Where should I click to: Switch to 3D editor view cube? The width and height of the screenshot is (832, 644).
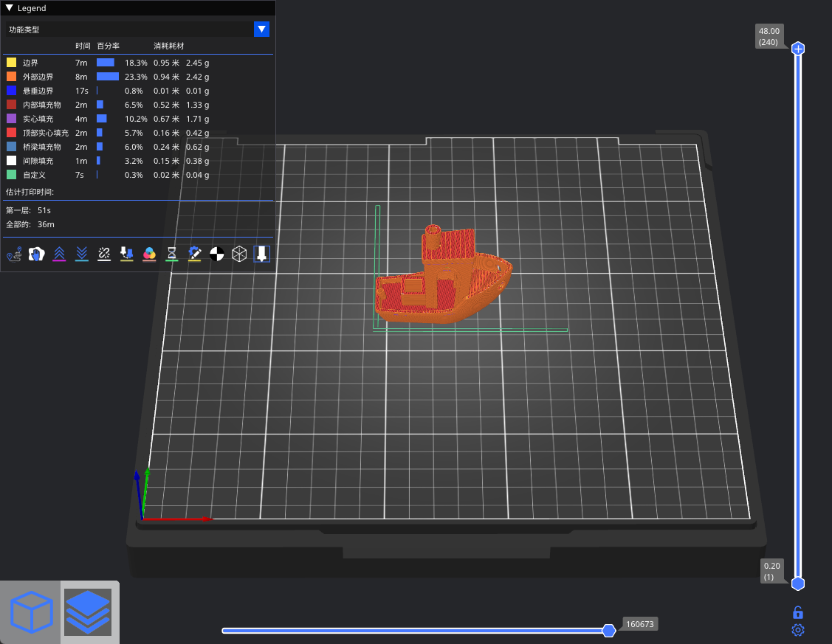point(31,612)
